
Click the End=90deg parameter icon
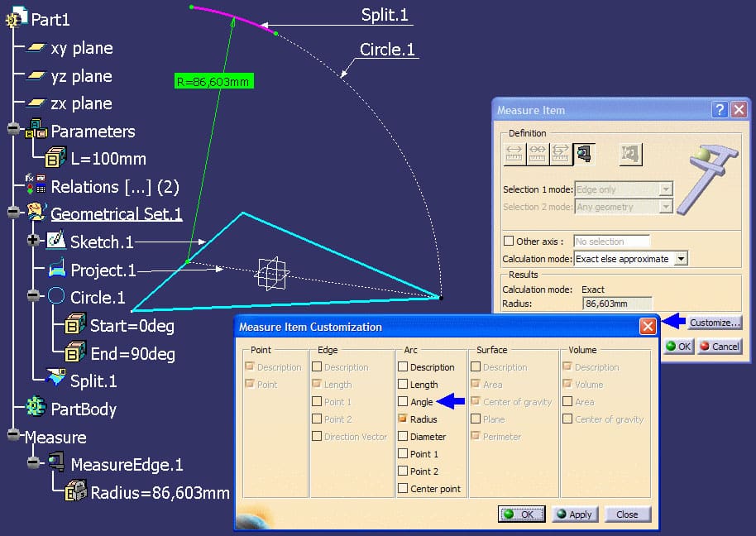pyautogui.click(x=76, y=352)
